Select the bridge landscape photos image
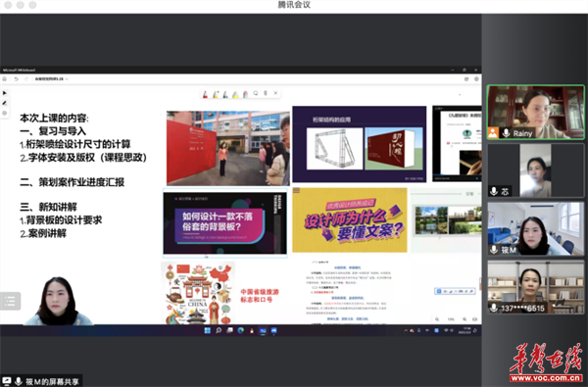The height and width of the screenshot is (387, 588). pyautogui.click(x=446, y=219)
